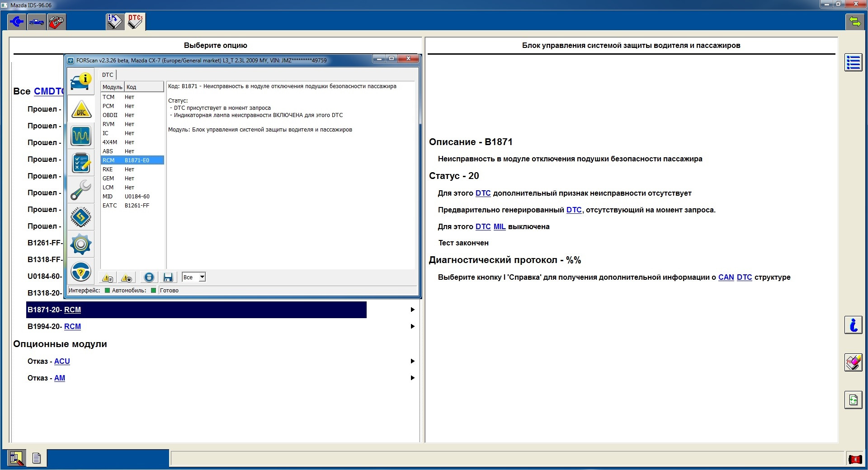The height and width of the screenshot is (470, 868).
Task: Open the FORScan help steering wheel icon
Action: pyautogui.click(x=81, y=272)
